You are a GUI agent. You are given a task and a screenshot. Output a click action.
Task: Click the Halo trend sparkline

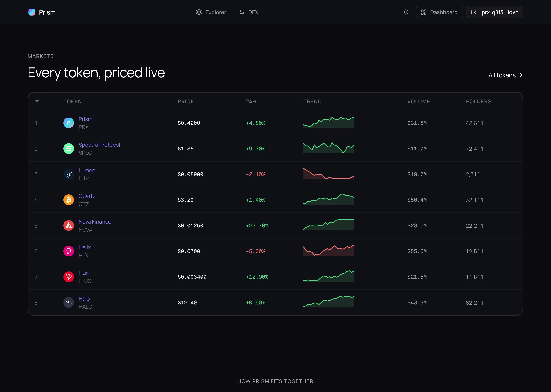328,301
